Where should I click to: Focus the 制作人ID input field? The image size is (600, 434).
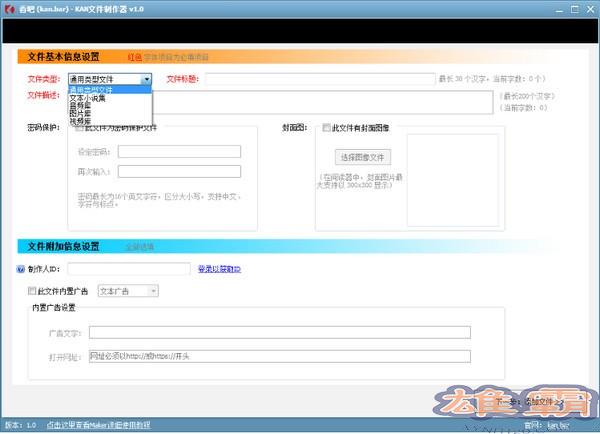pyautogui.click(x=129, y=269)
